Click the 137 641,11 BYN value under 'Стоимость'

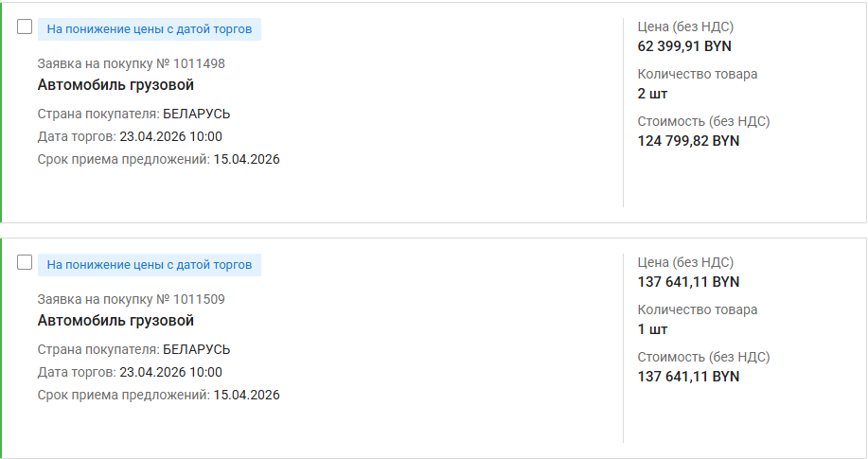(688, 377)
